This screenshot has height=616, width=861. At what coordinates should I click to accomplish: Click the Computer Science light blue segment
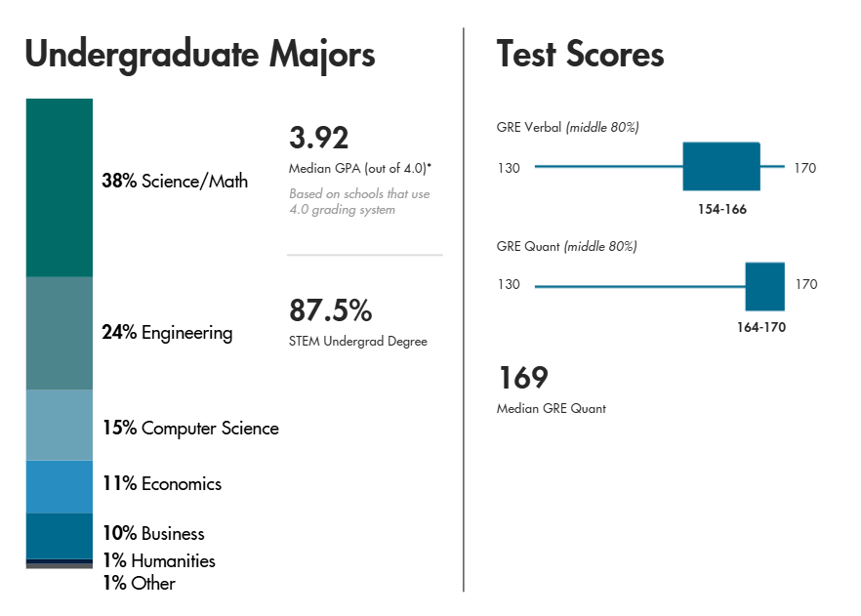[x=60, y=425]
